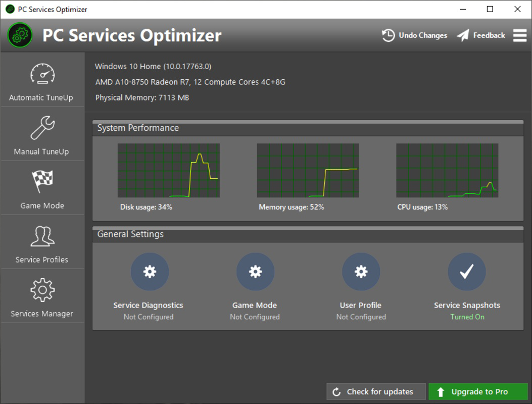
Task: Click the 'CPU usage: 13%' text
Action: (422, 207)
